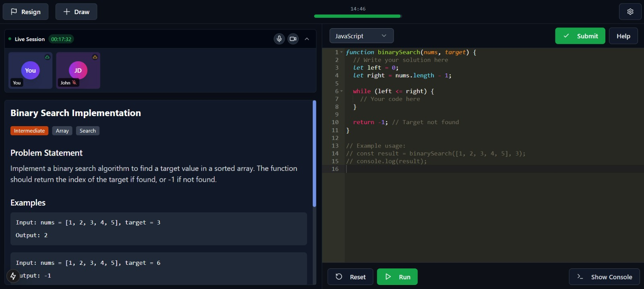The image size is (644, 289).
Task: Click the "// Example usage:" comment line
Action: [x=376, y=146]
